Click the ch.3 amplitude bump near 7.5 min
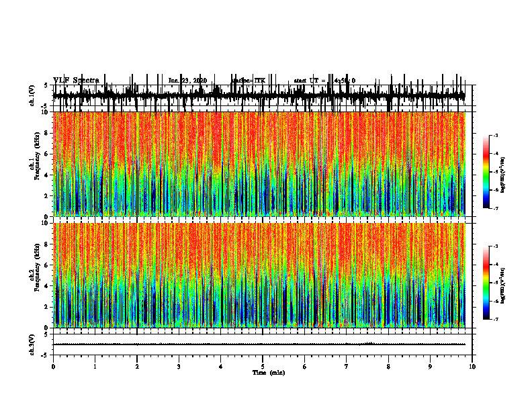The height and width of the screenshot is (411, 532). point(369,343)
